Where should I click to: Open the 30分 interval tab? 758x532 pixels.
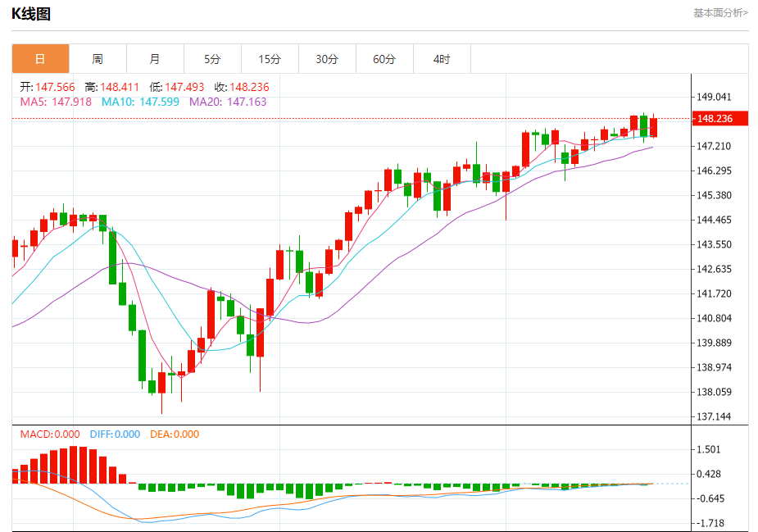[327, 59]
